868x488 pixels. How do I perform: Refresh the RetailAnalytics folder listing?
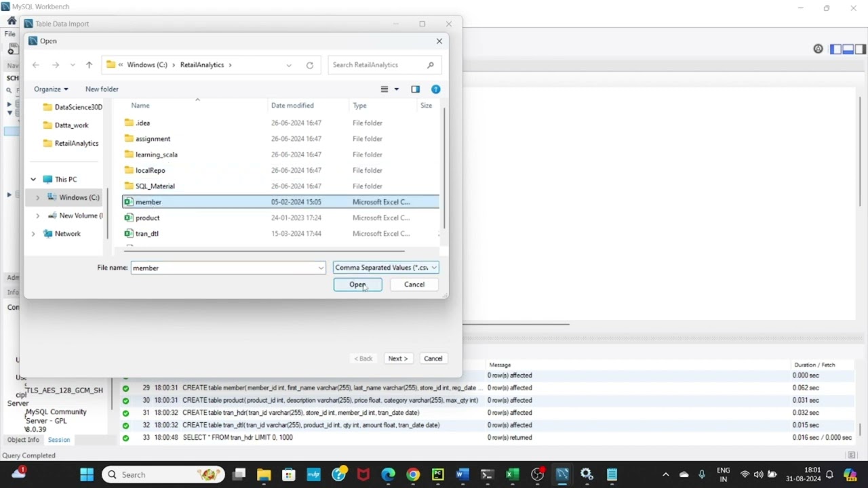point(310,65)
